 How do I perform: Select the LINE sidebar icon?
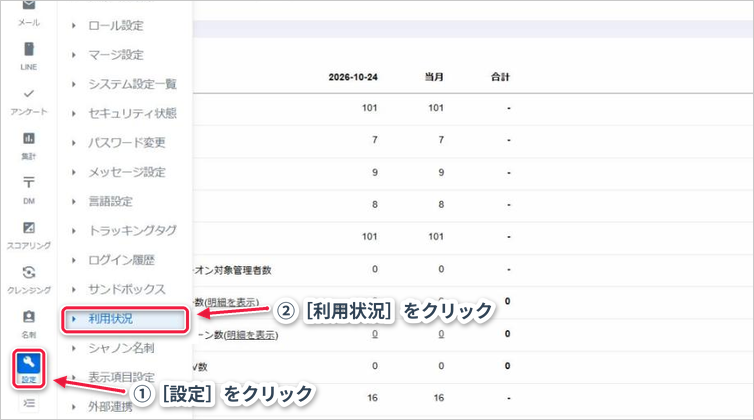[29, 49]
